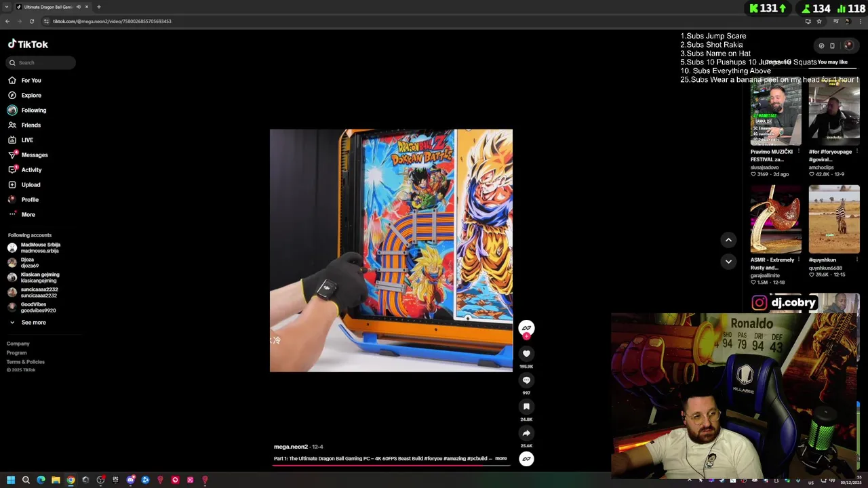Open the LIVE sidebar icon
The image size is (868, 488).
[12, 140]
